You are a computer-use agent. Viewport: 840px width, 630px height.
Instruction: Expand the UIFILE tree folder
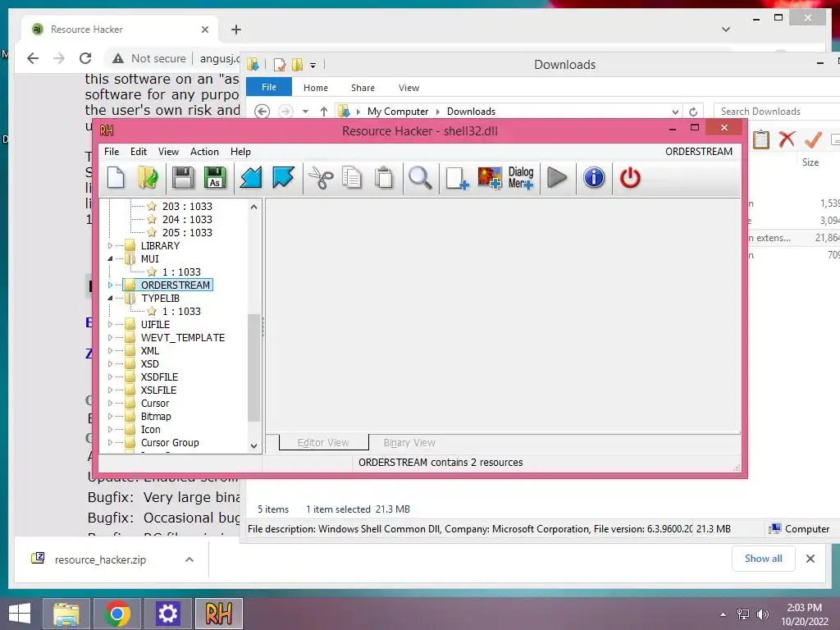(111, 325)
